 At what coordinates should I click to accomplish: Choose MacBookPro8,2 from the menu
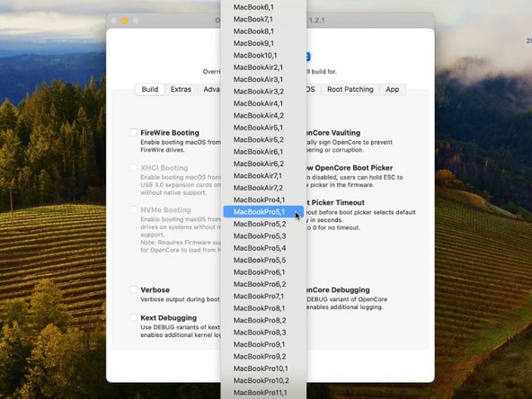click(x=263, y=320)
